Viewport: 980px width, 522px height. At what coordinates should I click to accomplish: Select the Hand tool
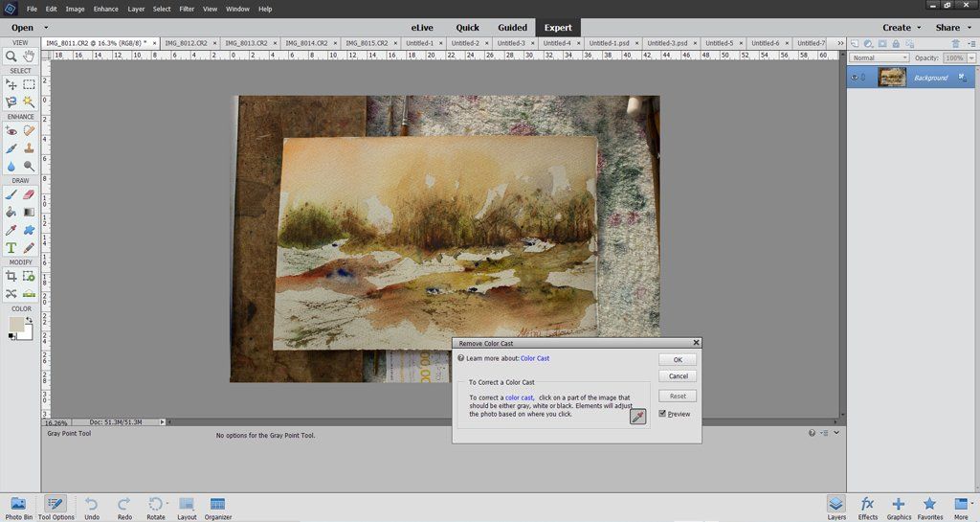point(29,57)
